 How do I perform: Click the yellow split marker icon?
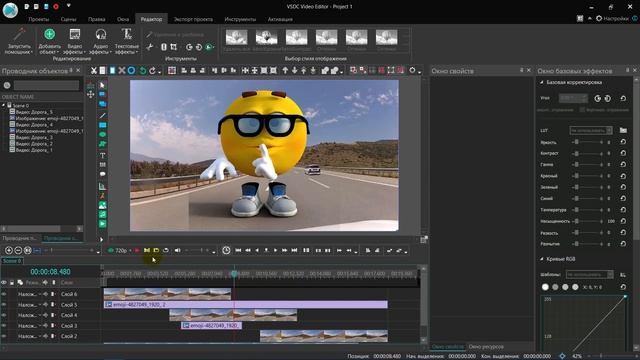[147, 250]
